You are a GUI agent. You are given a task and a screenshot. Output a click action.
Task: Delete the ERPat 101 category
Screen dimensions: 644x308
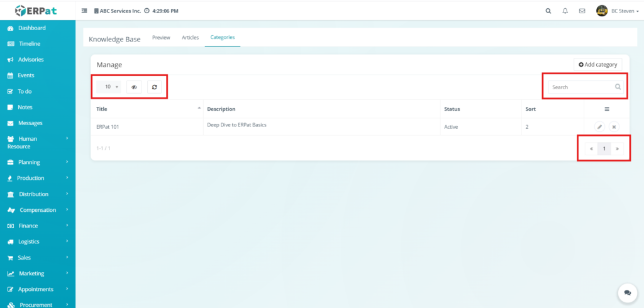pyautogui.click(x=614, y=127)
